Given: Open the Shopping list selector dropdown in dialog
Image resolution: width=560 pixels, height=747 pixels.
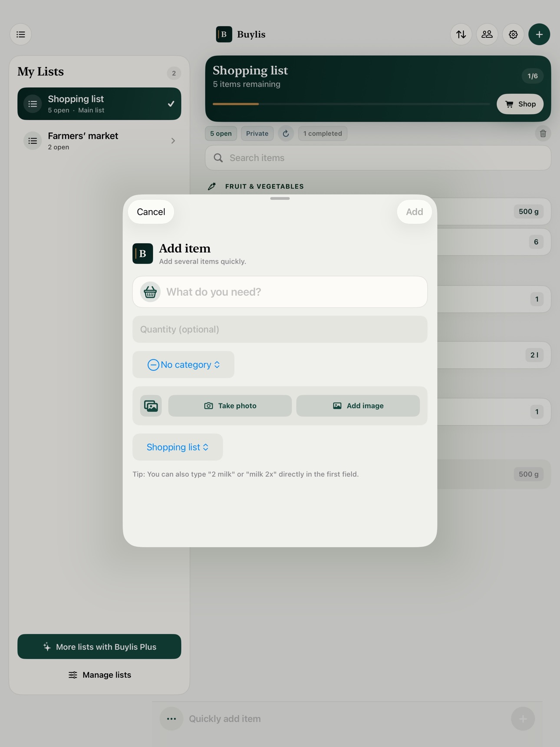Looking at the screenshot, I should click(x=178, y=447).
